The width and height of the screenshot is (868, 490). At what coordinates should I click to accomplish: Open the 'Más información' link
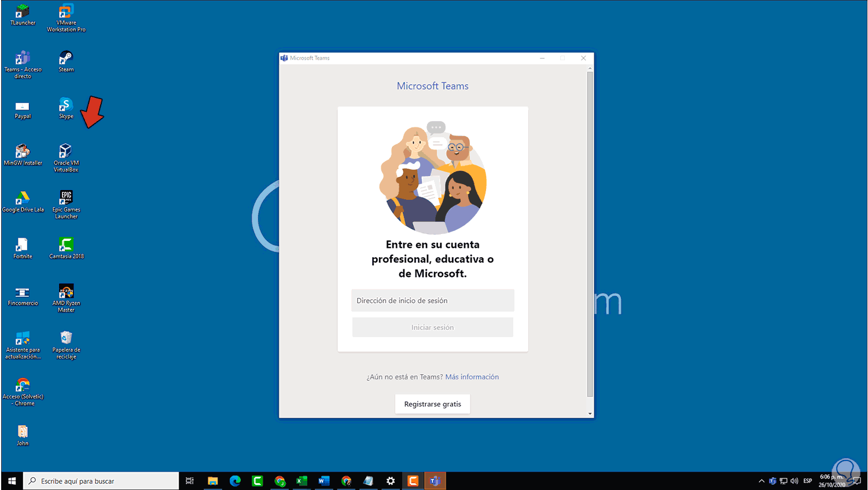[x=472, y=376]
